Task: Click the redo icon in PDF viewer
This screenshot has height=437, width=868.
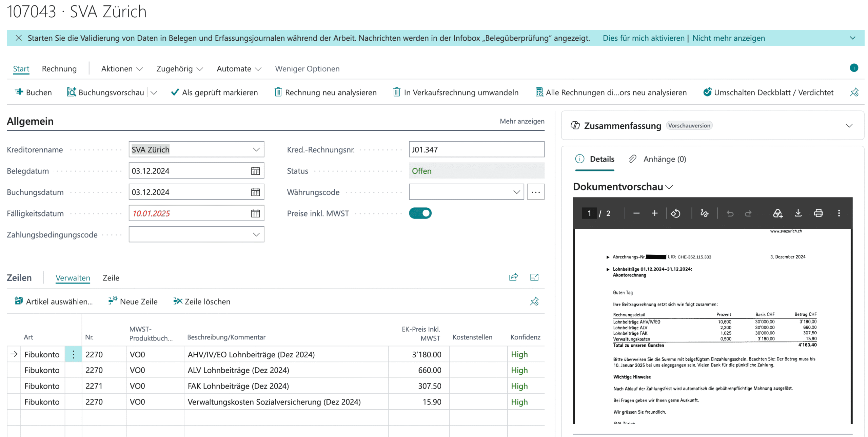Action: click(748, 213)
